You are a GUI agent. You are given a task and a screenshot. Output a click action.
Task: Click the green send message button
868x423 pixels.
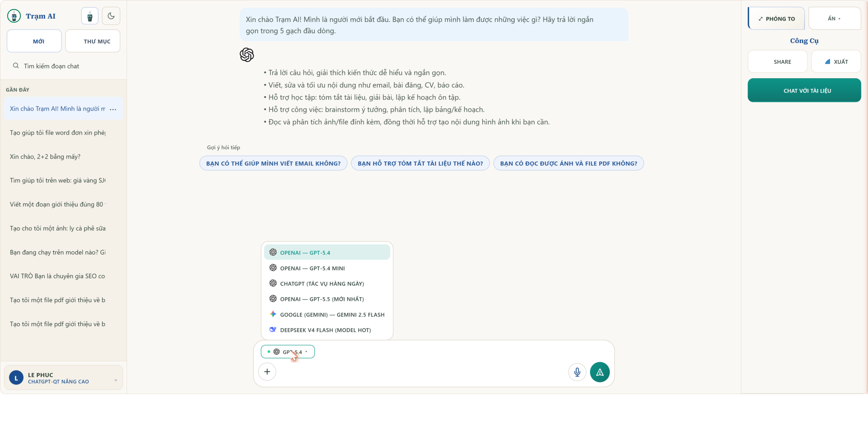[599, 372]
